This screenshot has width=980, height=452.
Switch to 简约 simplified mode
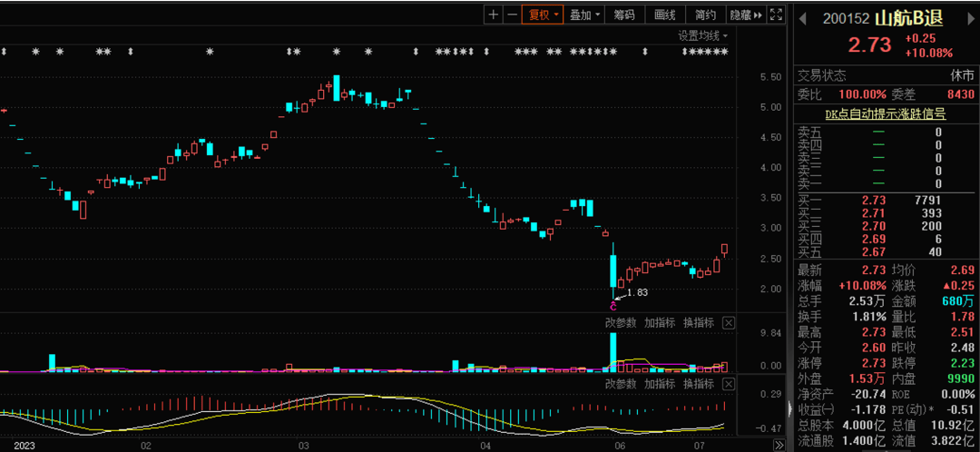706,15
